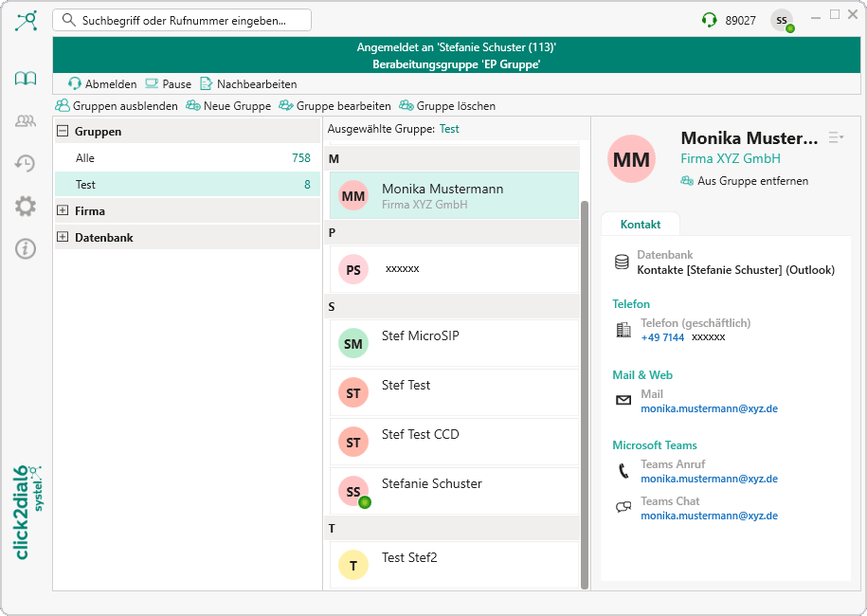This screenshot has width=867, height=616.
Task: Hide groups via Gruppen ausblenden
Action: pyautogui.click(x=117, y=106)
